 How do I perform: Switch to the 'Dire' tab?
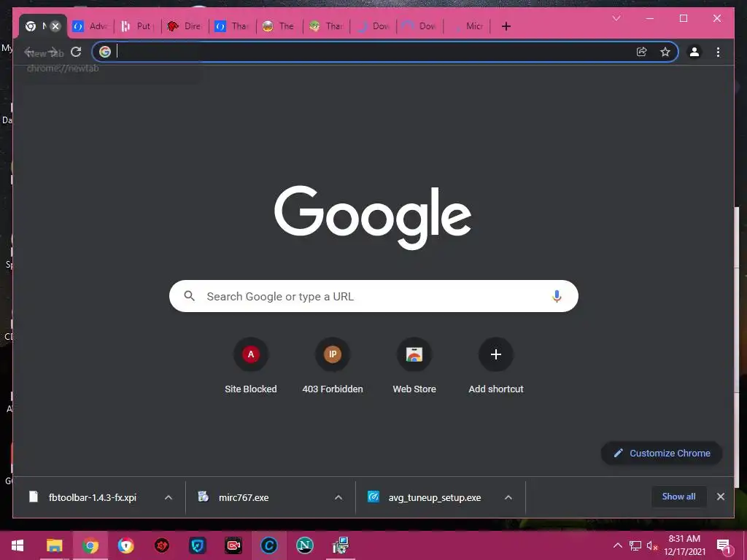click(185, 26)
